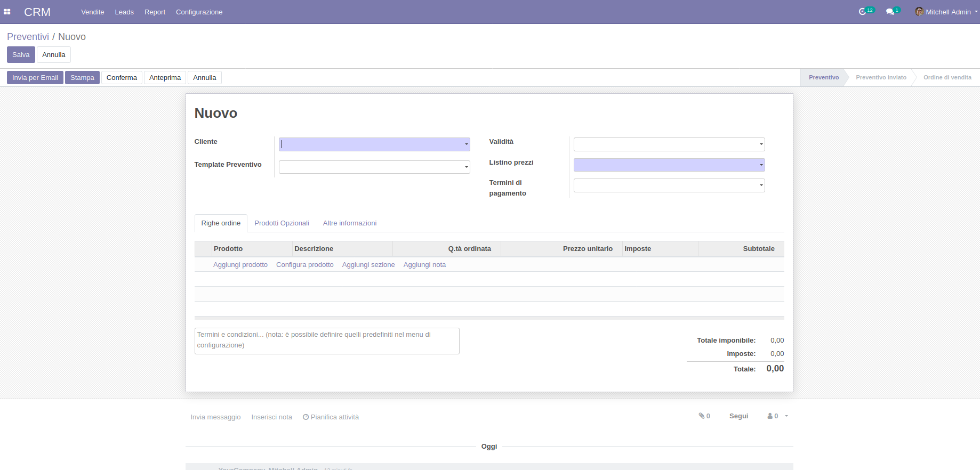Click the Q.tà ordinata column header

tap(447, 249)
